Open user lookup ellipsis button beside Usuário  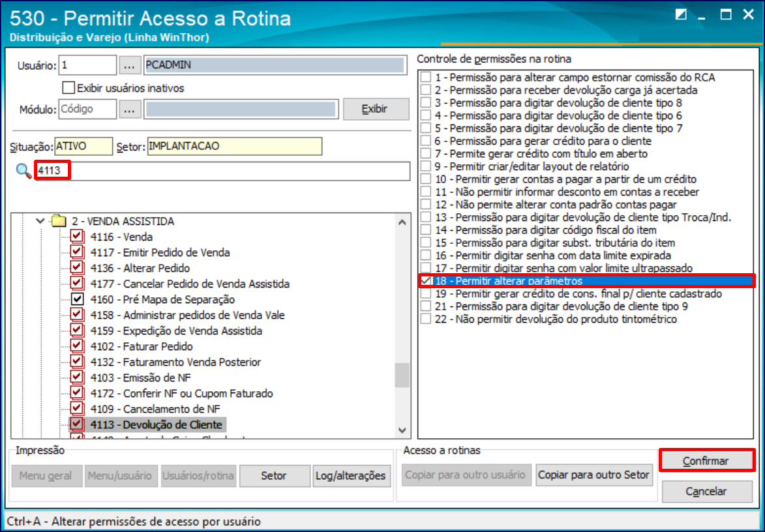[x=129, y=65]
